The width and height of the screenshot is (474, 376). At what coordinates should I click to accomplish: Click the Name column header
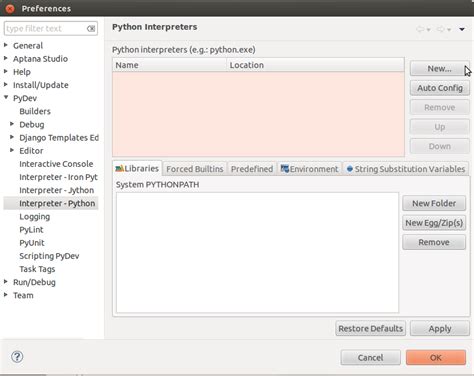[x=170, y=65]
